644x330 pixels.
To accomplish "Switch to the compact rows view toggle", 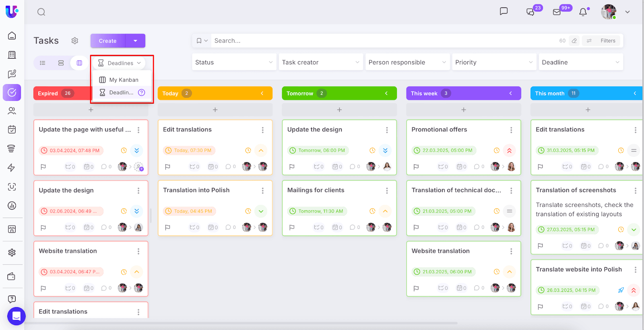I will pyautogui.click(x=61, y=63).
